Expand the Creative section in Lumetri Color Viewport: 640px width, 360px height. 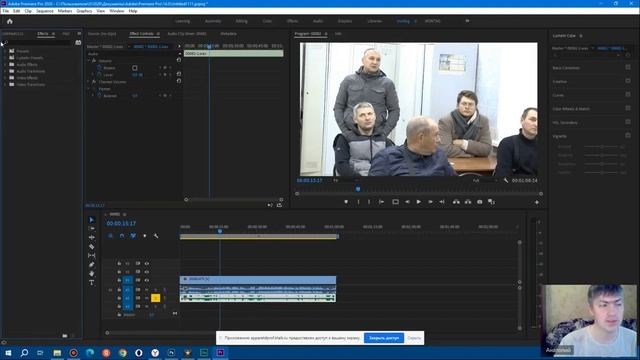(x=560, y=81)
